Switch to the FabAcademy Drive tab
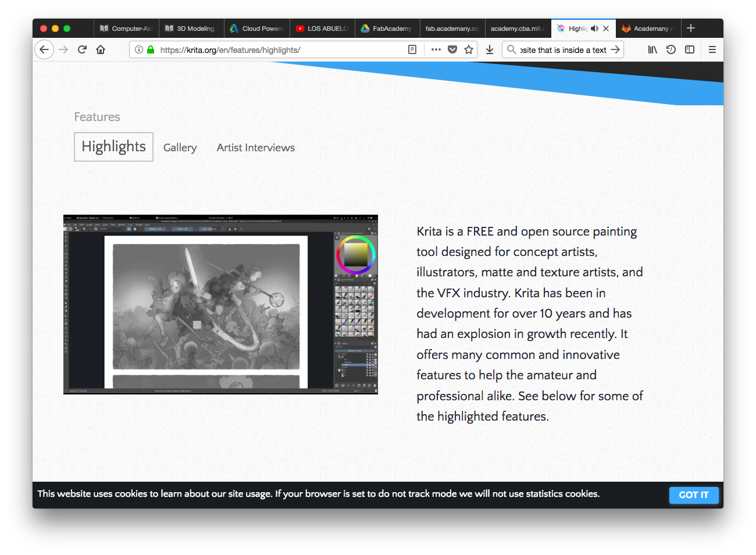 coord(387,29)
